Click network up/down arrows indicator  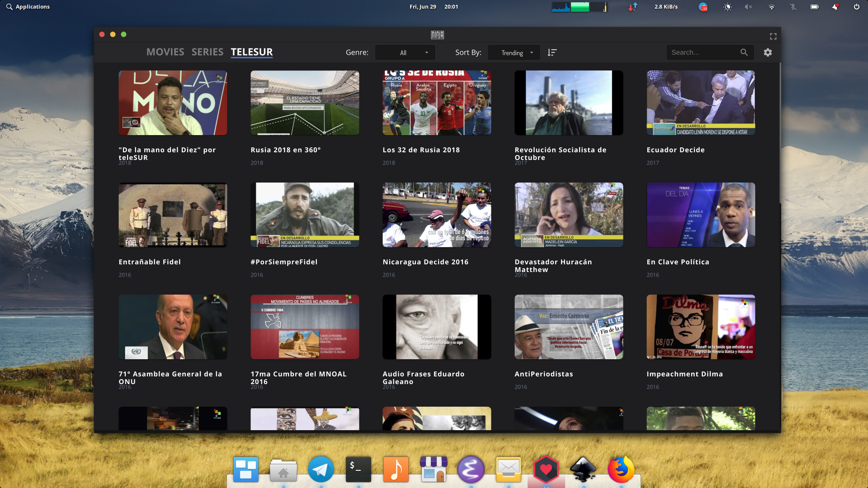pyautogui.click(x=632, y=7)
